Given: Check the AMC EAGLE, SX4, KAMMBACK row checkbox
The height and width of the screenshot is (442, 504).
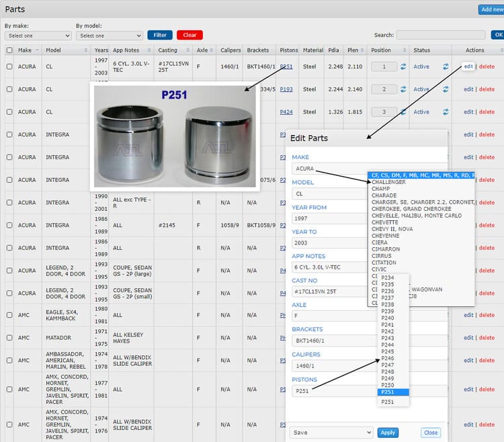Looking at the screenshot, I should (x=9, y=315).
